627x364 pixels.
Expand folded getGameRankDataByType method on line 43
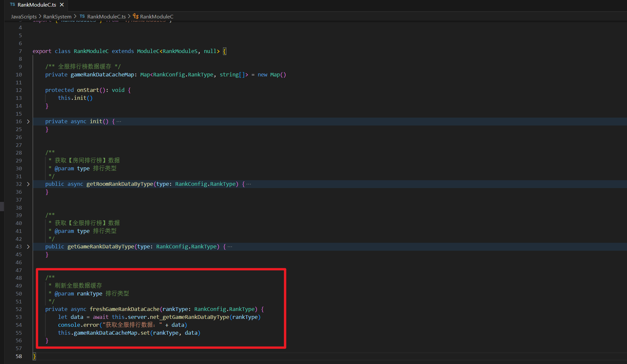pos(28,247)
